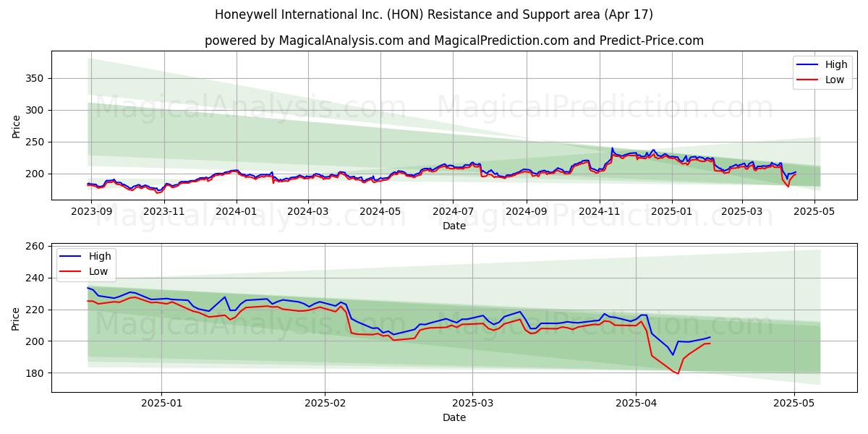This screenshot has height=434, width=868.
Task: Click the 240 price tick on the lower chart
Action: pos(37,278)
